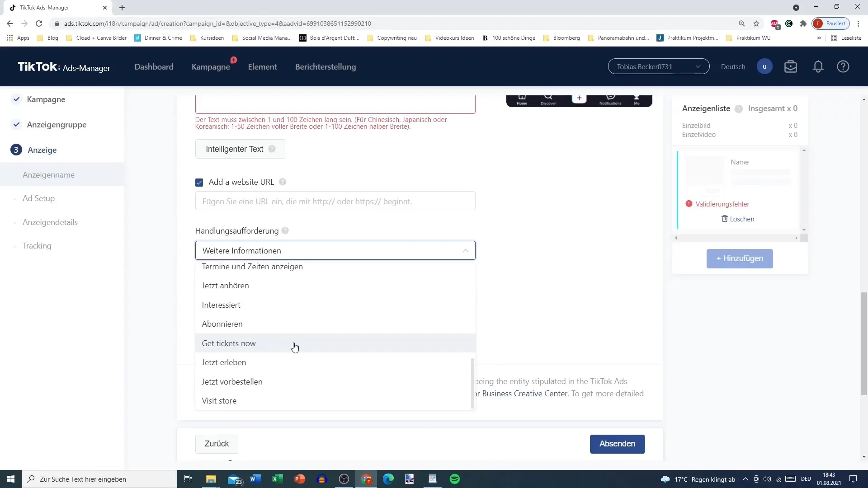Open the help question mark icon
Image resolution: width=868 pixels, height=488 pixels.
click(x=843, y=67)
